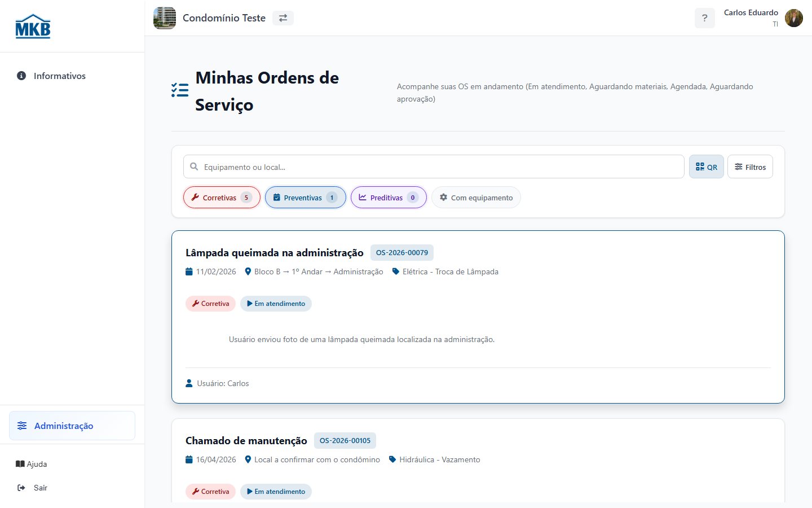Open the Filtros filter panel
The height and width of the screenshot is (508, 812).
tap(750, 167)
